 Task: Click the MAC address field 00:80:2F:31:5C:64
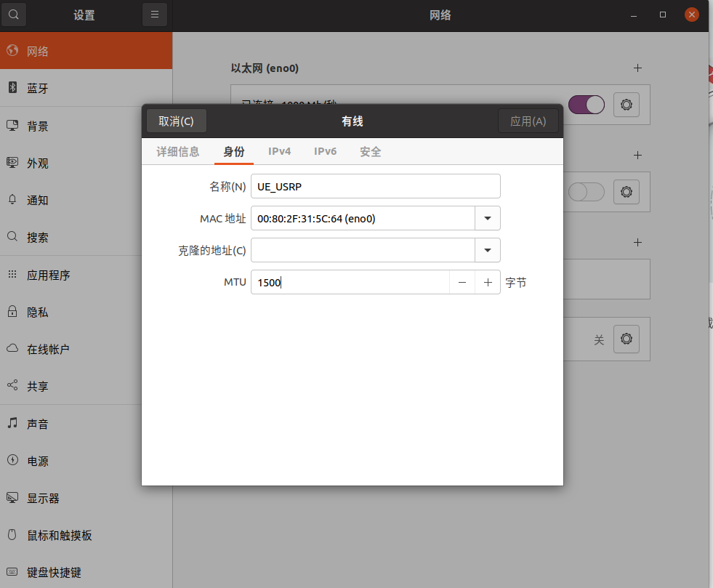tap(363, 218)
